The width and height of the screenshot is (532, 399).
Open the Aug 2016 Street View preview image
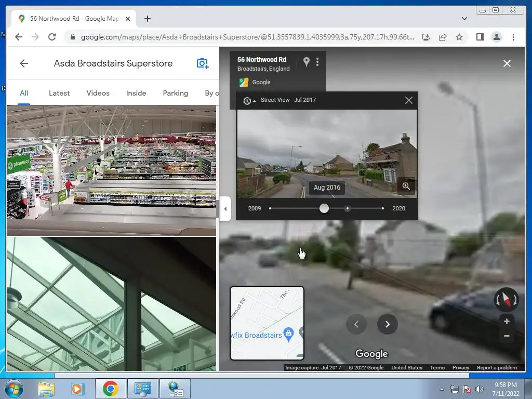(x=327, y=154)
